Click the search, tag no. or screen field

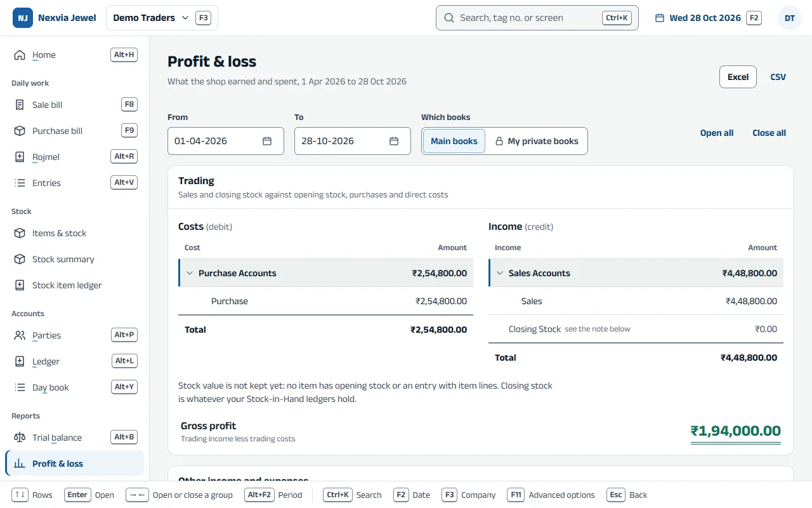(537, 18)
